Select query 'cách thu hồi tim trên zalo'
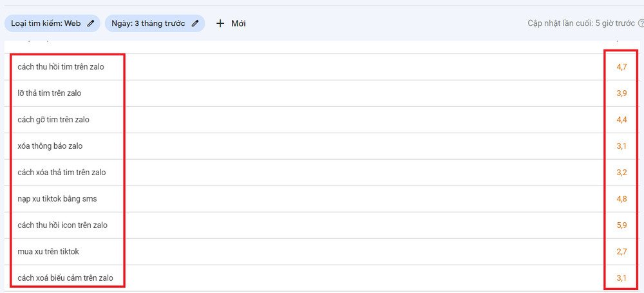 (x=61, y=67)
